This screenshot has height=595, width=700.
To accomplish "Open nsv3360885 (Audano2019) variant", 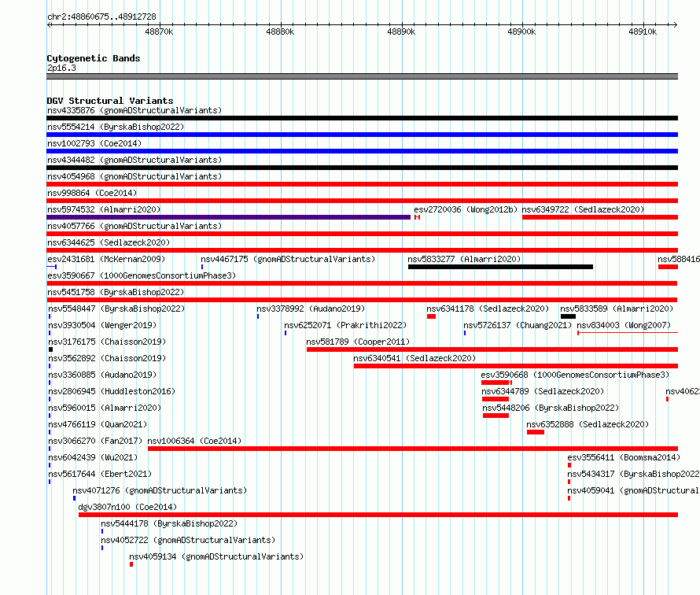I will 102,375.
